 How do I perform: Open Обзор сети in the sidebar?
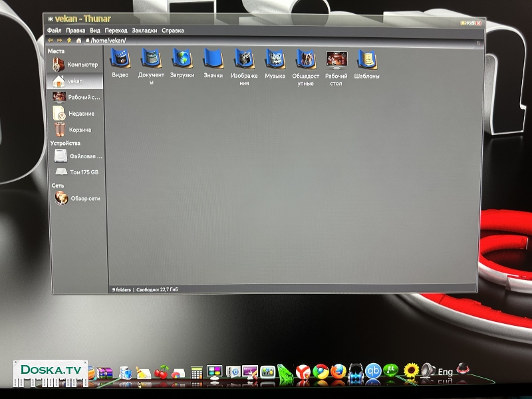[x=78, y=198]
